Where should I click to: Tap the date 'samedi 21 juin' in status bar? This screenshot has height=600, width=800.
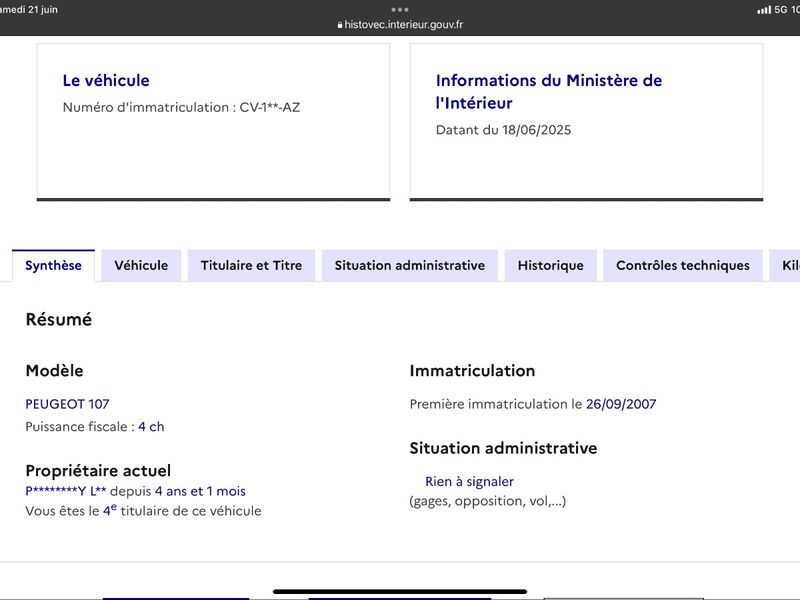coord(29,10)
